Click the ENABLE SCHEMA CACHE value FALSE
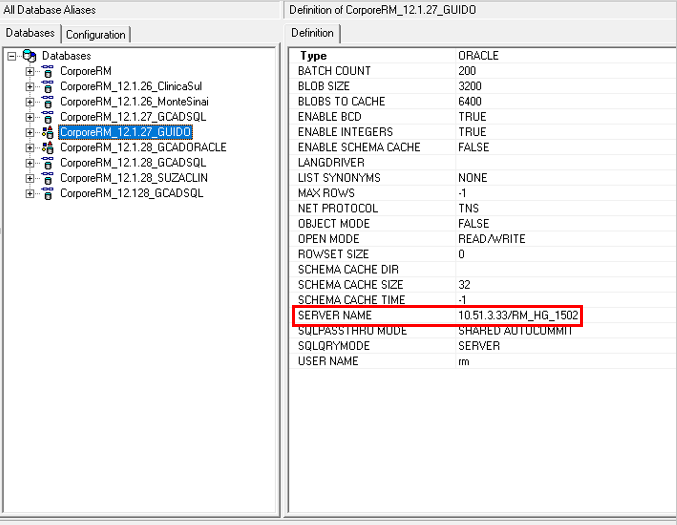The height and width of the screenshot is (525, 677). [x=474, y=147]
